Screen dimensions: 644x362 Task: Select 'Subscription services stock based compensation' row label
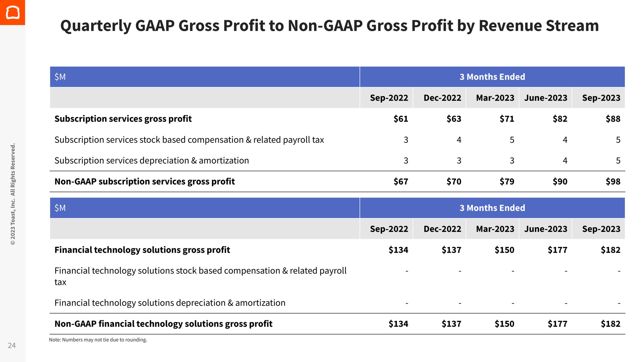tap(189, 140)
